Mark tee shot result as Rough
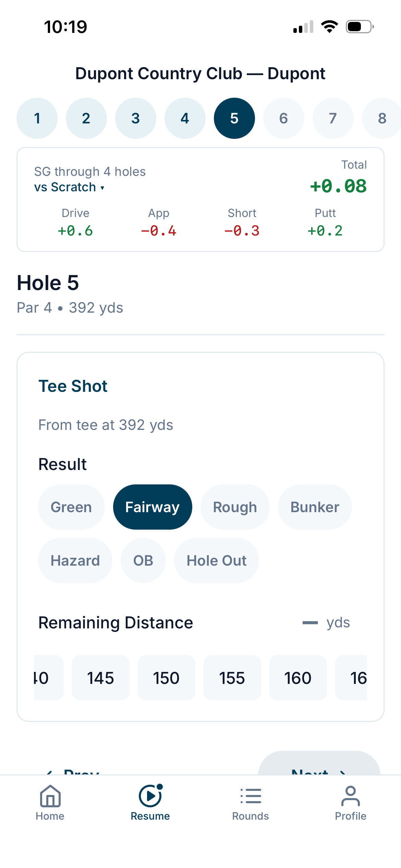Screen dimensions: 401x868 (x=234, y=507)
